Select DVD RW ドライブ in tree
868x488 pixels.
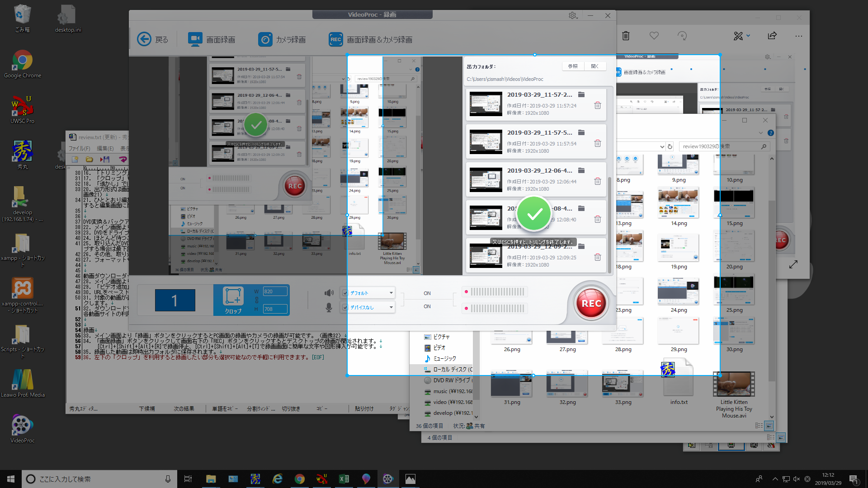[x=448, y=380]
